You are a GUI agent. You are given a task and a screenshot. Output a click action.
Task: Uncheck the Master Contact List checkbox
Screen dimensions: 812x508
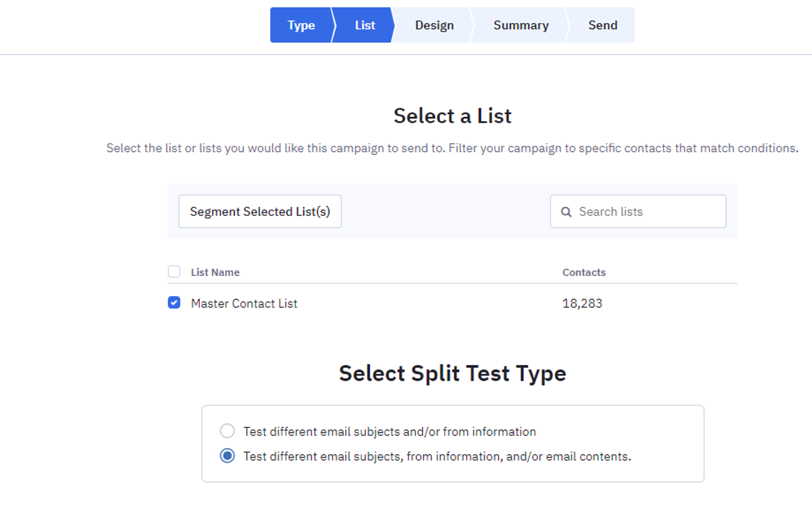click(174, 303)
